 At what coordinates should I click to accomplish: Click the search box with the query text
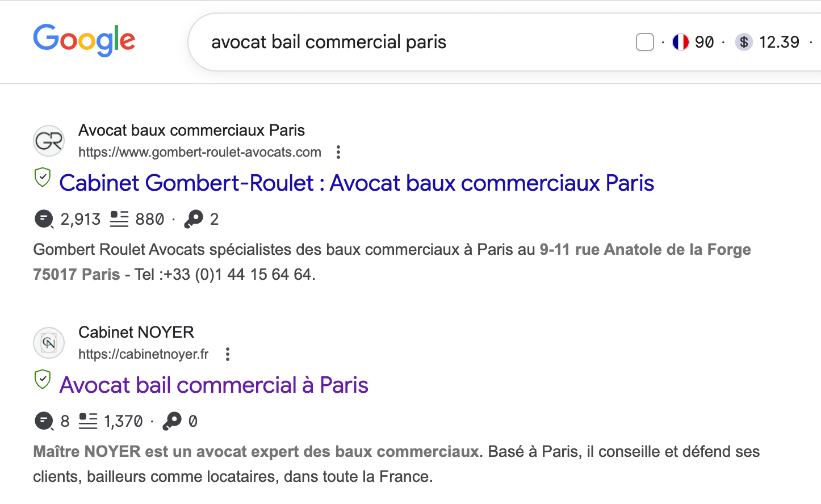point(397,42)
